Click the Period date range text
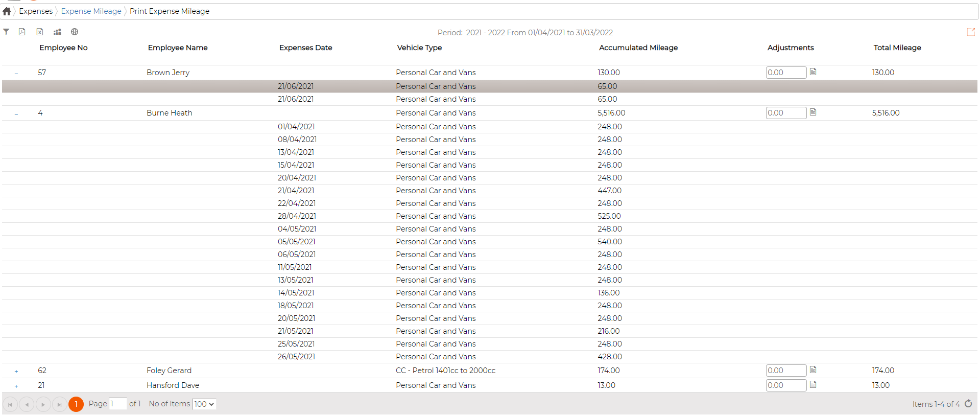This screenshot has width=980, height=415. click(525, 33)
